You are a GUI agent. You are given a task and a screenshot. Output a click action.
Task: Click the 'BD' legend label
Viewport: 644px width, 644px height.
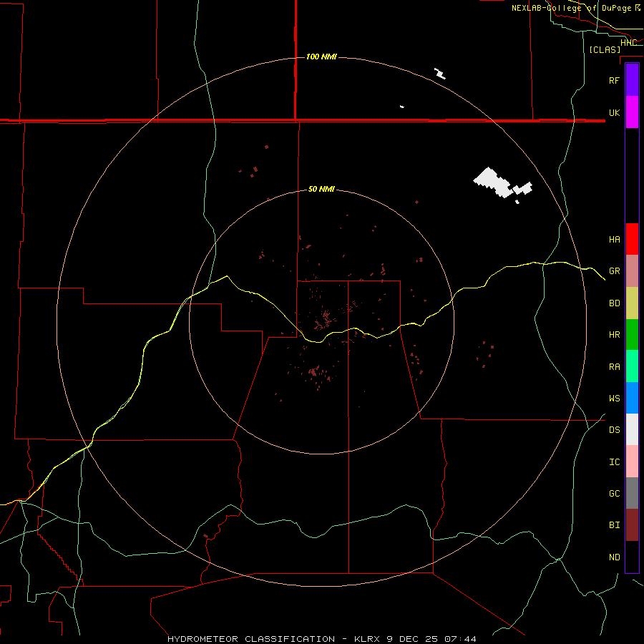click(615, 303)
